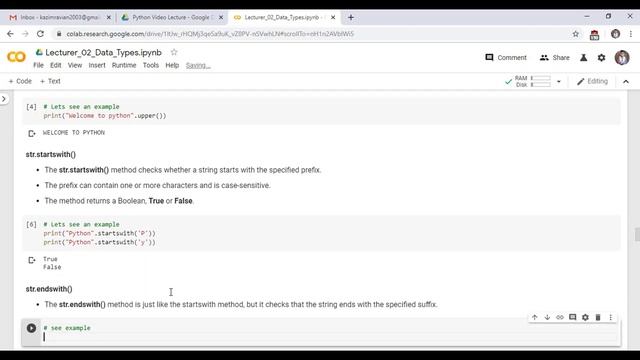Screen dimensions: 640x360
Task: Add a new Code cell
Action: tap(20, 81)
